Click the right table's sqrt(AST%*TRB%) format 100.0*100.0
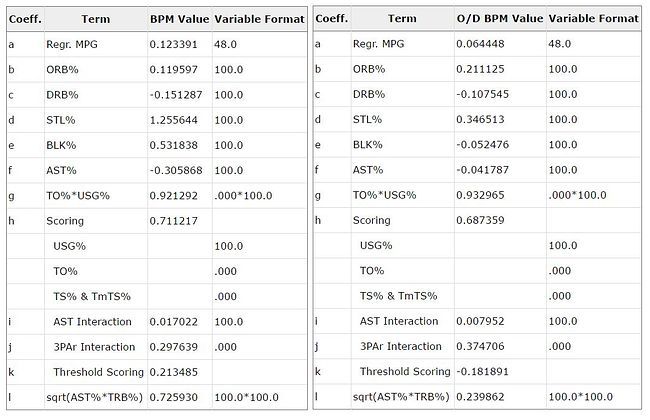This screenshot has height=420, width=650. point(580,397)
